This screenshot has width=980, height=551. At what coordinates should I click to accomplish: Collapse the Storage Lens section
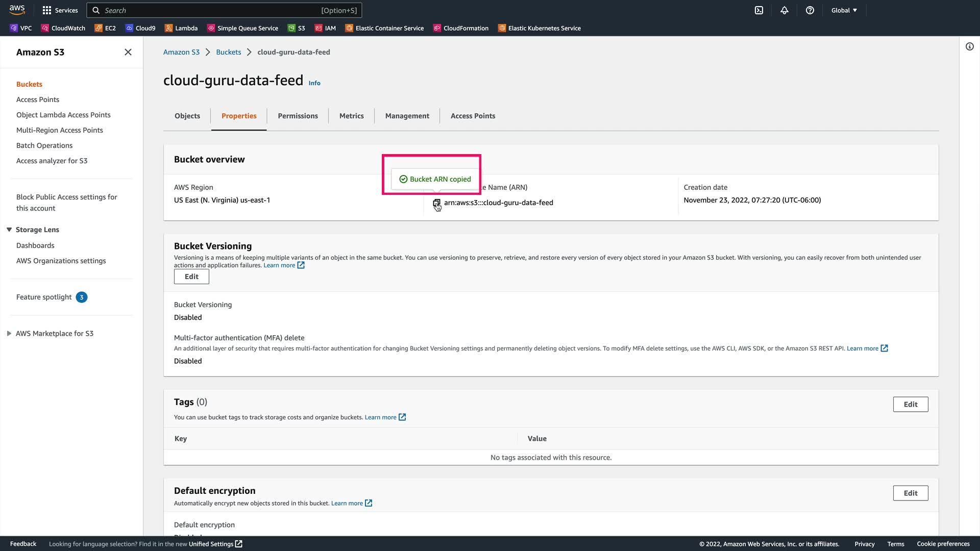(9, 230)
